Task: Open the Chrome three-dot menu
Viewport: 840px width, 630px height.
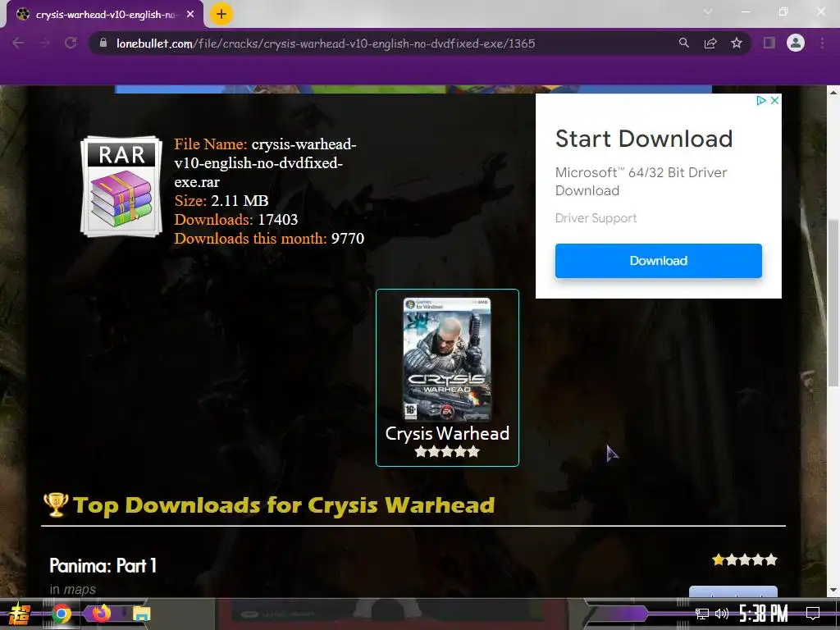Action: (x=822, y=43)
